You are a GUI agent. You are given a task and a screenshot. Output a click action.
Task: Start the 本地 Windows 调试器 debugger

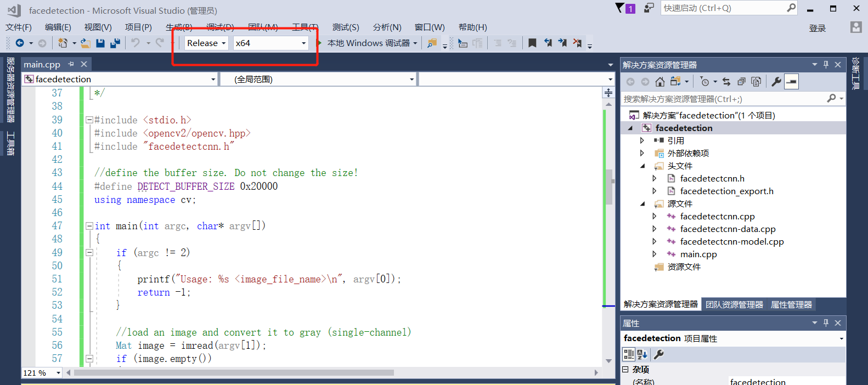coord(368,43)
